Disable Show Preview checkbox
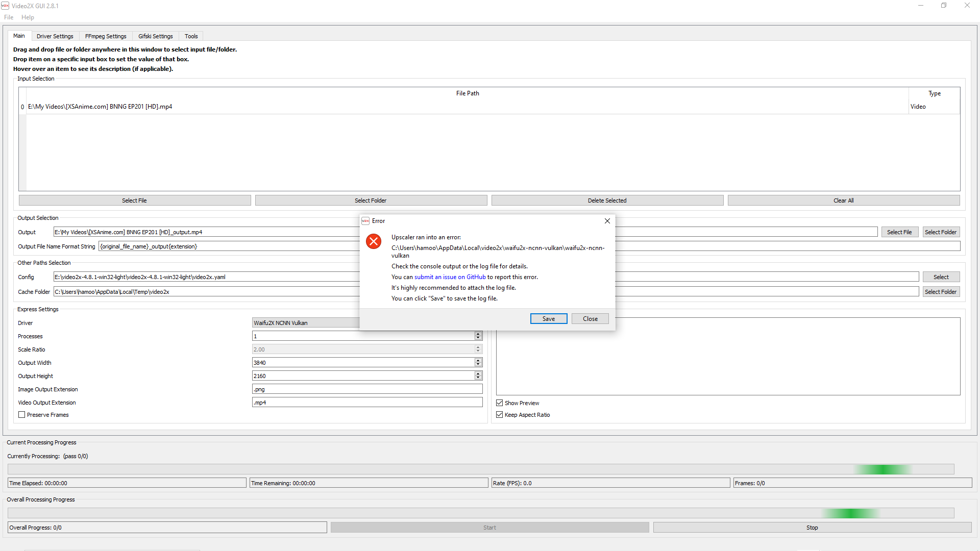980x551 pixels. (x=500, y=403)
